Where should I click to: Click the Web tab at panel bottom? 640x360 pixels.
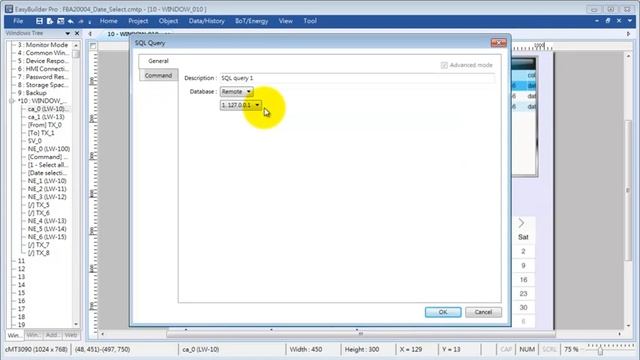pyautogui.click(x=71, y=335)
